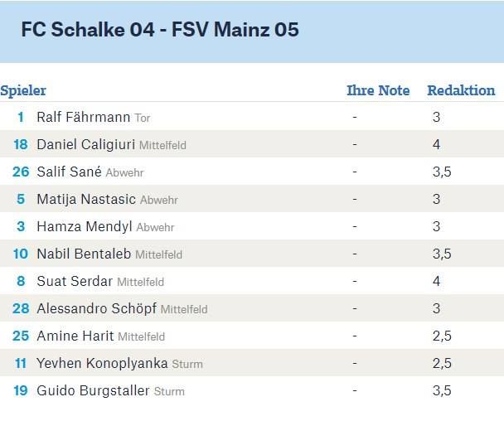The width and height of the screenshot is (504, 421).
Task: Select the FC Schalke 04 - FSV Mainz 05 heading
Action: pos(160,29)
